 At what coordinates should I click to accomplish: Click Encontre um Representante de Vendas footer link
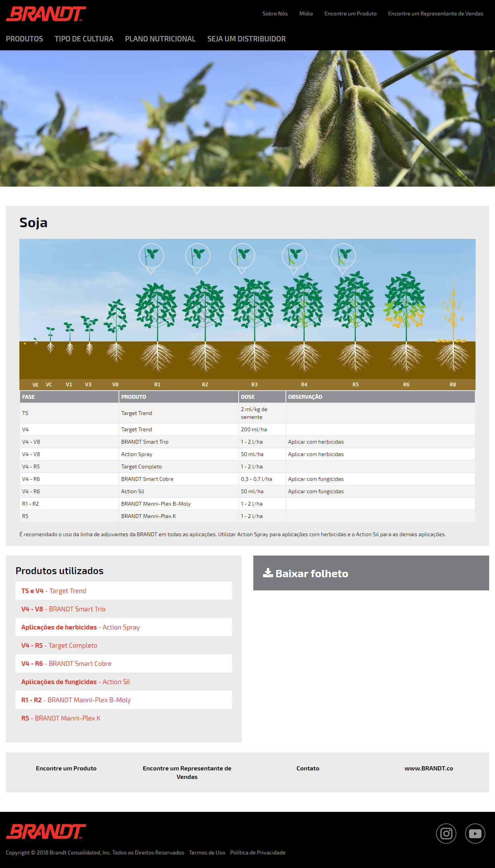click(187, 772)
